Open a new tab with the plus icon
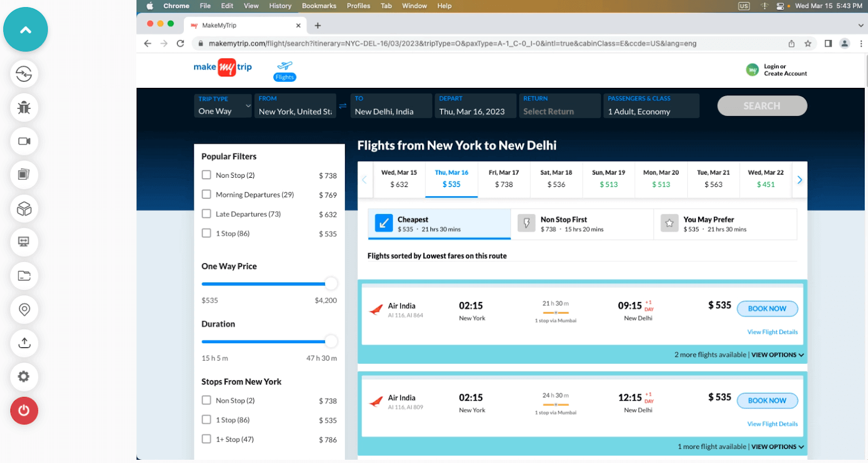Viewport: 868px width, 463px height. point(318,25)
